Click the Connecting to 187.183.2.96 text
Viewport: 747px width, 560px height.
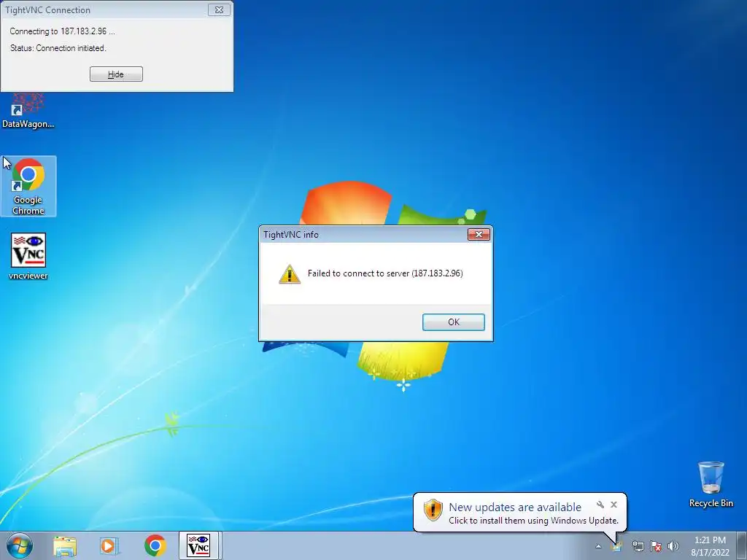pos(62,31)
